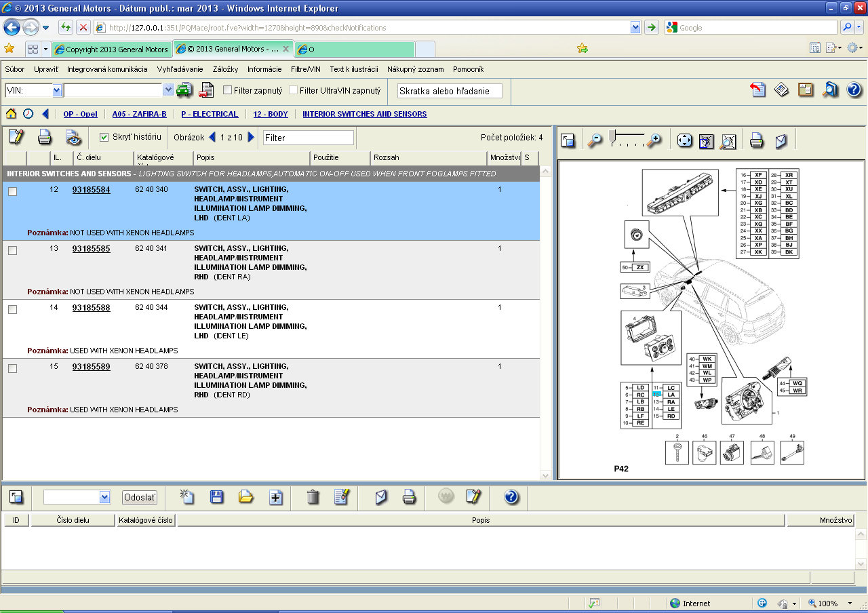Print the illustration using the printer icon
Image resolution: width=868 pixels, height=613 pixels.
click(757, 140)
